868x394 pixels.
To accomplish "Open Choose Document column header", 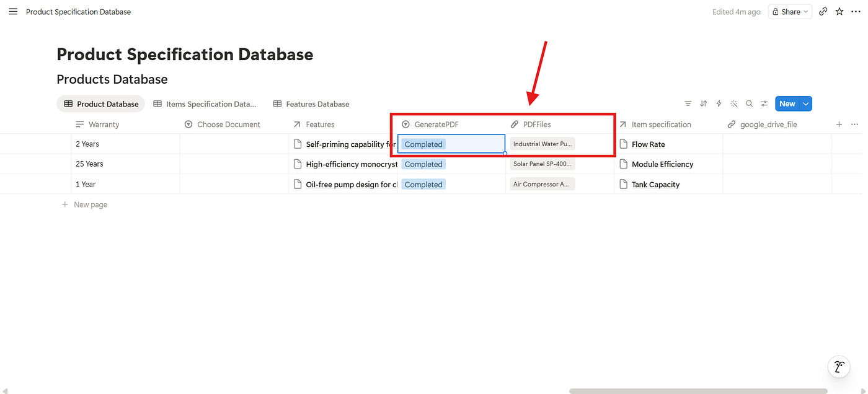I will pyautogui.click(x=234, y=125).
